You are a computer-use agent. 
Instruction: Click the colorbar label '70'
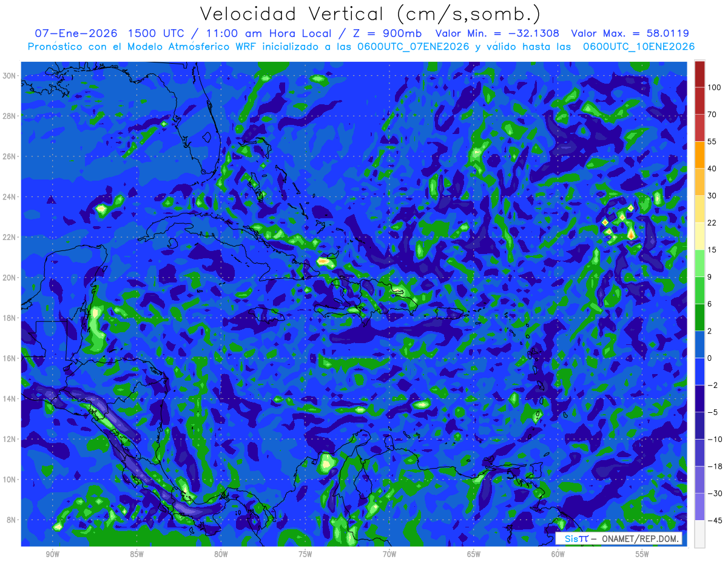(712, 114)
